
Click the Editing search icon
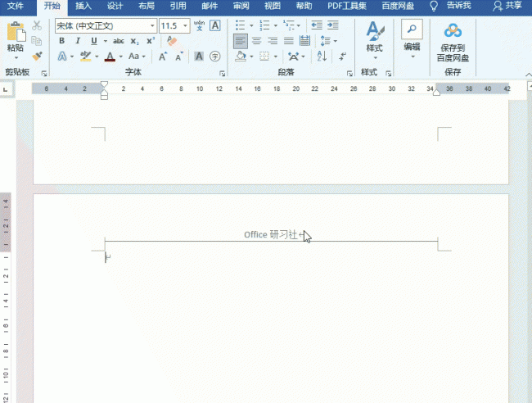click(x=412, y=29)
